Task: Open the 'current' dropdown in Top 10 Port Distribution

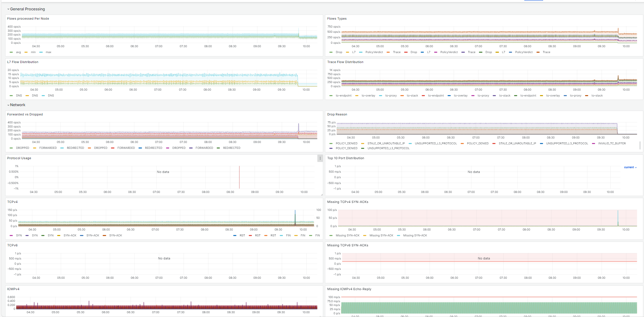Action: coord(630,167)
